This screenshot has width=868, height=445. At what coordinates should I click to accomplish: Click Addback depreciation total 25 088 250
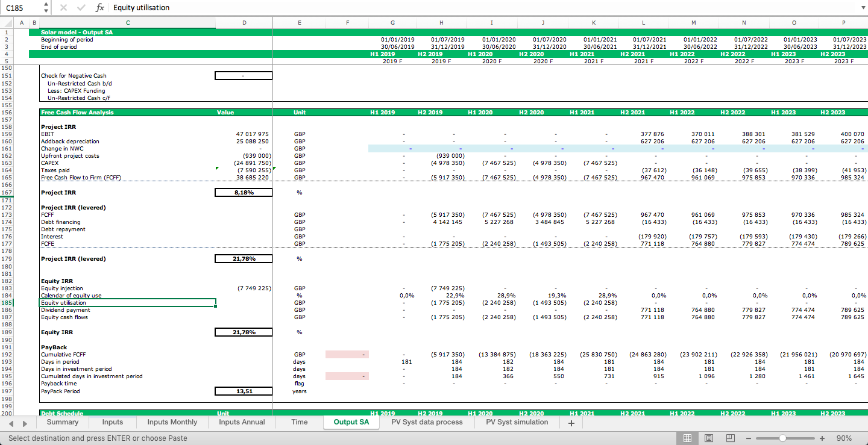point(253,142)
